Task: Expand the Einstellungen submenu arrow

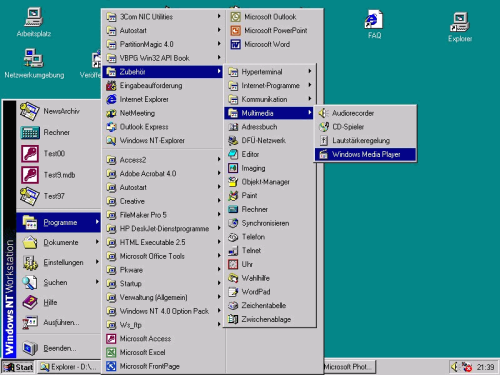Action: tap(97, 262)
